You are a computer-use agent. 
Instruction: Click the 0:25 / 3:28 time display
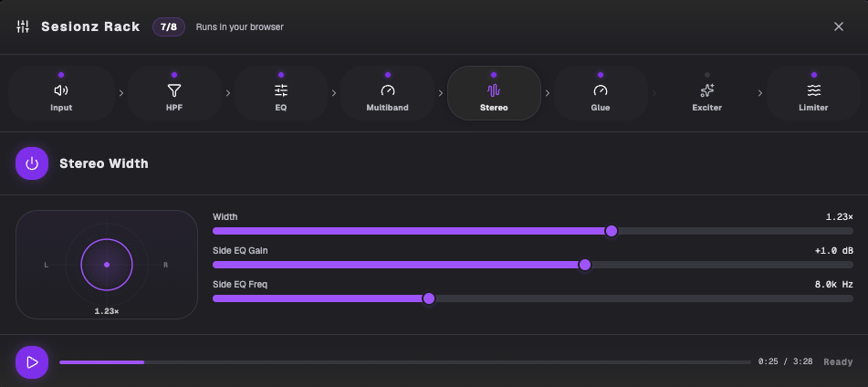click(x=786, y=361)
